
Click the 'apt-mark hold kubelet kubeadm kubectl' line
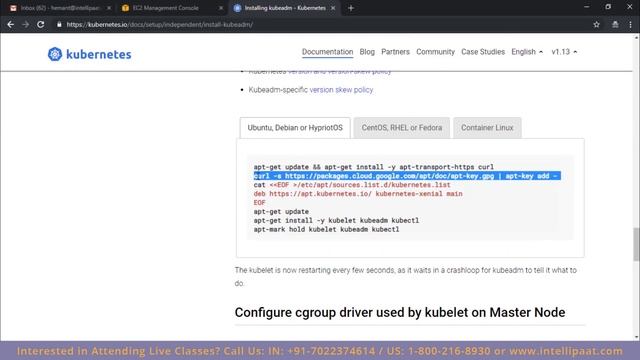326,229
